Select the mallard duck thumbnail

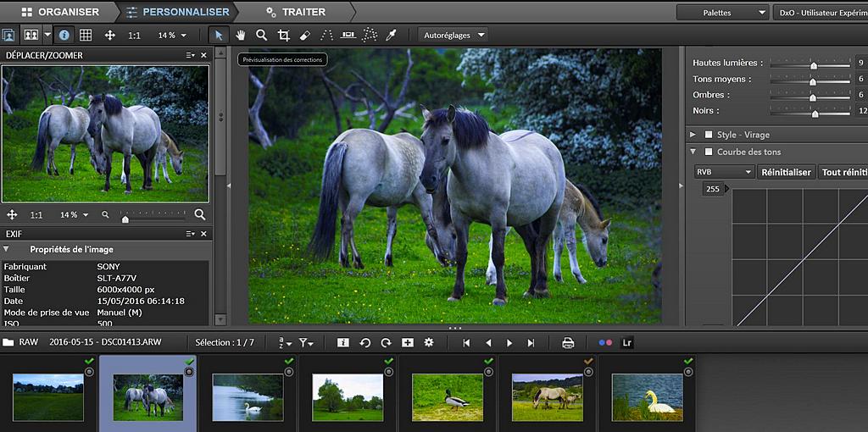[x=448, y=397]
